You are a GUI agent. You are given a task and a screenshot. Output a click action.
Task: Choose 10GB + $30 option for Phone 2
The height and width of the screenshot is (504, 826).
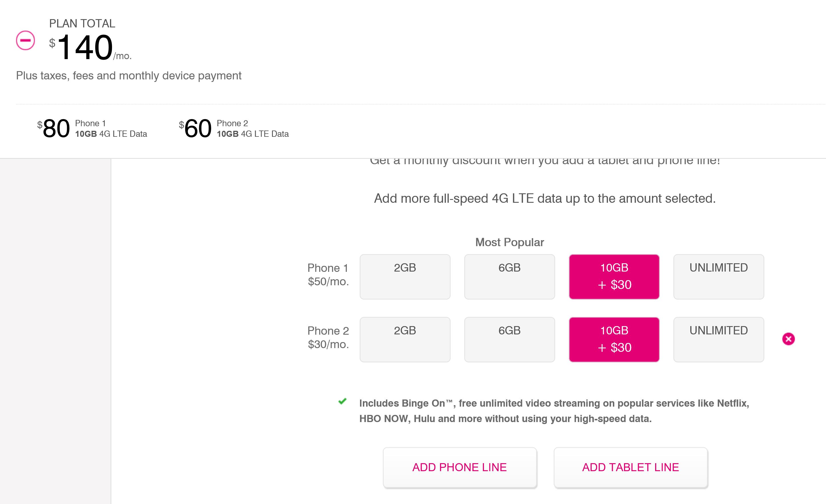coord(614,340)
